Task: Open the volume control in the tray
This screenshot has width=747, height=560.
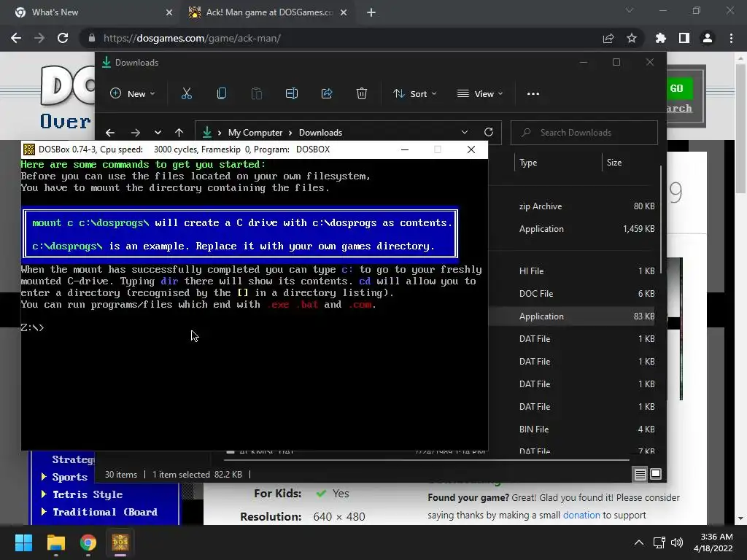Action: point(676,542)
